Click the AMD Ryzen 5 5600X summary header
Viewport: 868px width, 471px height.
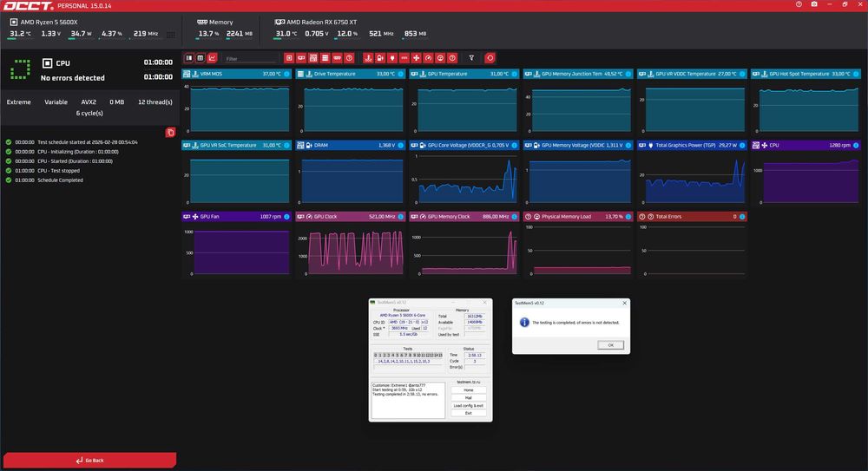click(43, 23)
